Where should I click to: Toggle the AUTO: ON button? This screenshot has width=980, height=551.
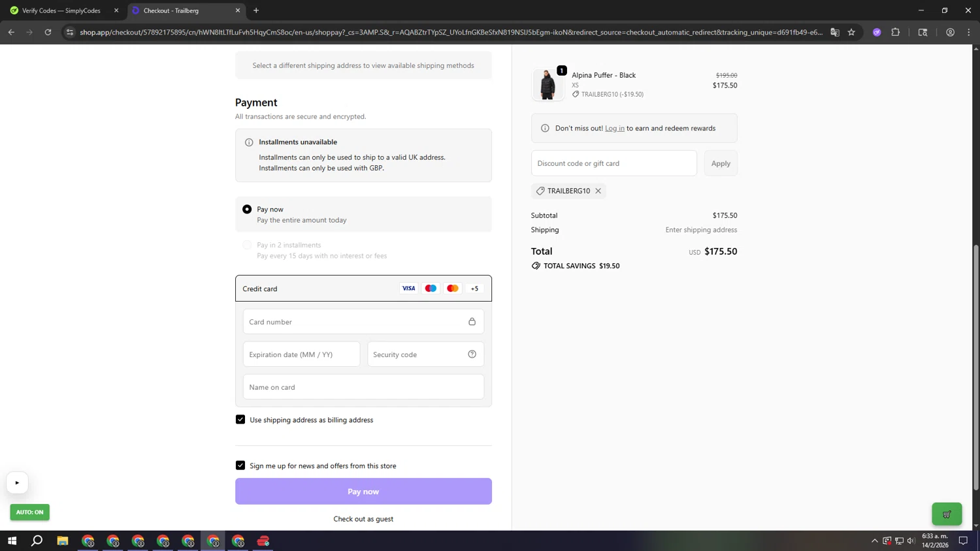[29, 512]
